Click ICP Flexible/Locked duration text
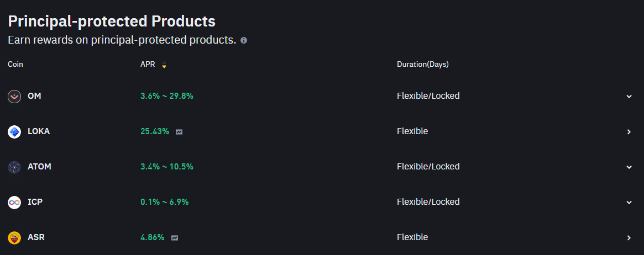Screen dimensions: 644x255 coord(428,202)
